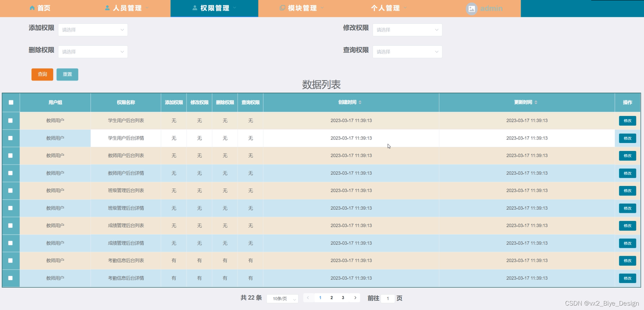Screen dimensions: 644x310
Task: Check the 学生用户后台详情 row checkbox
Action: click(11, 138)
